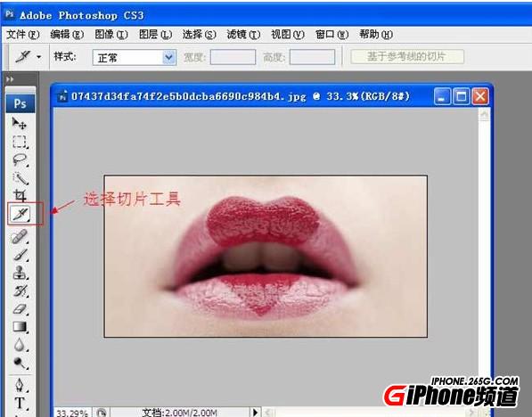This screenshot has height=417, width=532.
Task: Open the 选择 (S) menu
Action: click(199, 34)
